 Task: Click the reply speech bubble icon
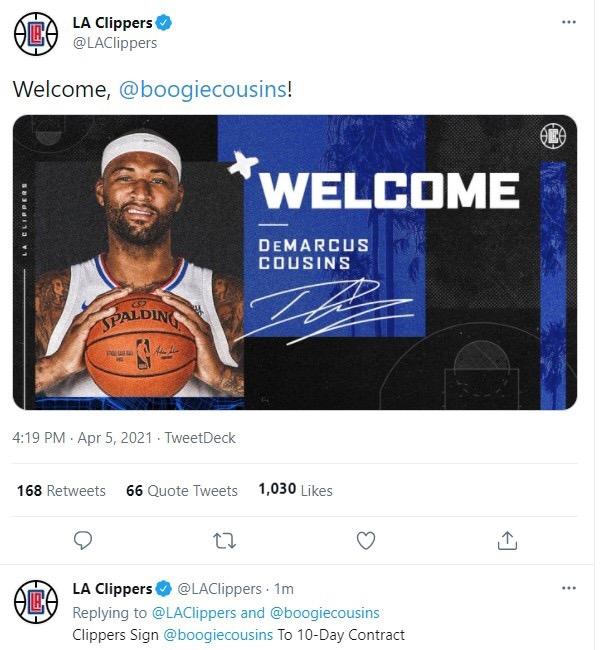click(83, 541)
